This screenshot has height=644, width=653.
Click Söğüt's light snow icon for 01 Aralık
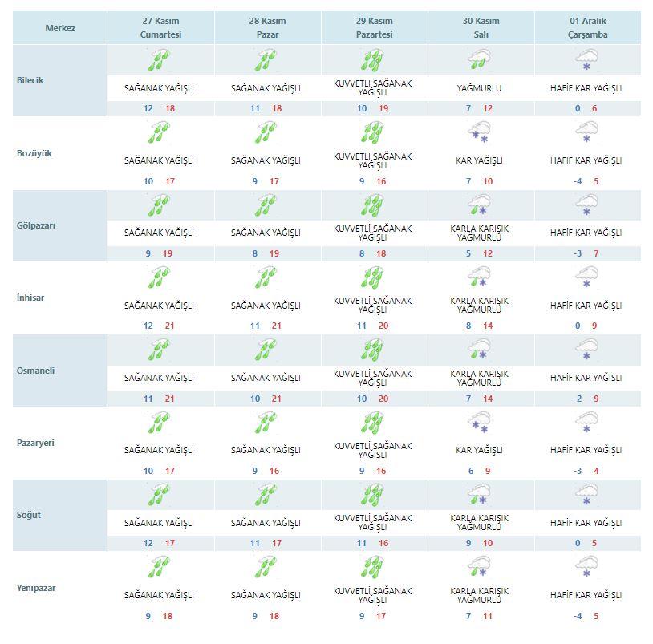tap(586, 495)
